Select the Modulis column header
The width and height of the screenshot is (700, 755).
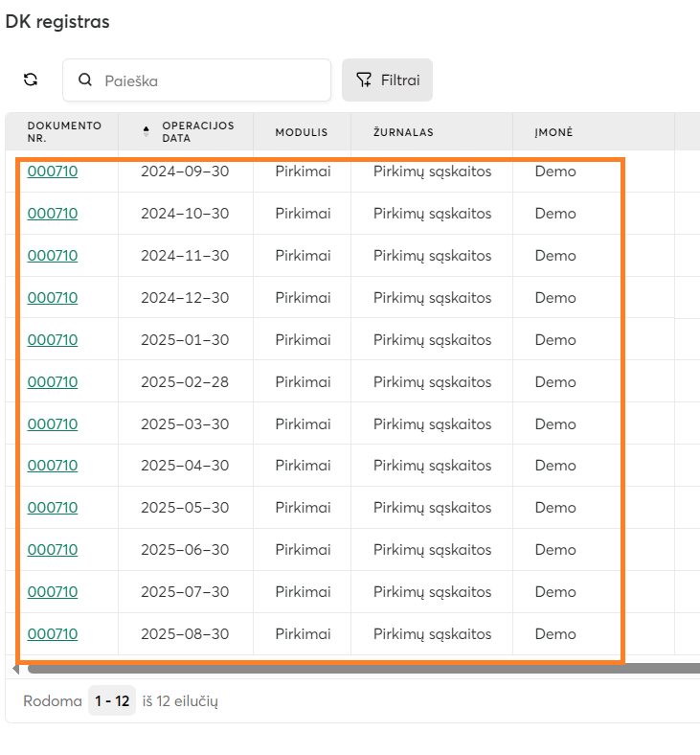(x=301, y=132)
